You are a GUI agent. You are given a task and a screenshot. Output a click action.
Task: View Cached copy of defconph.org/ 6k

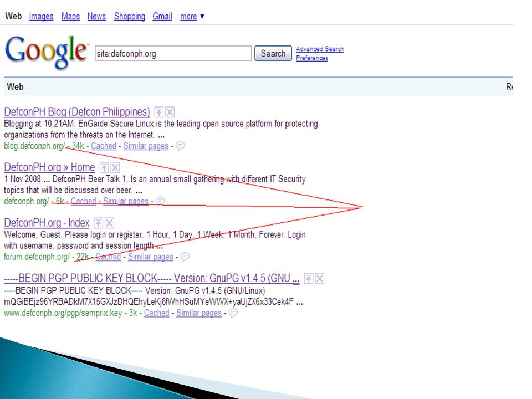point(84,201)
